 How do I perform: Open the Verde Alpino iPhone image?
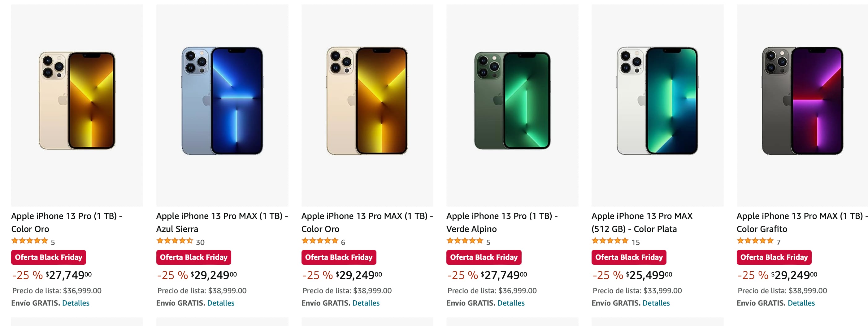tap(512, 100)
